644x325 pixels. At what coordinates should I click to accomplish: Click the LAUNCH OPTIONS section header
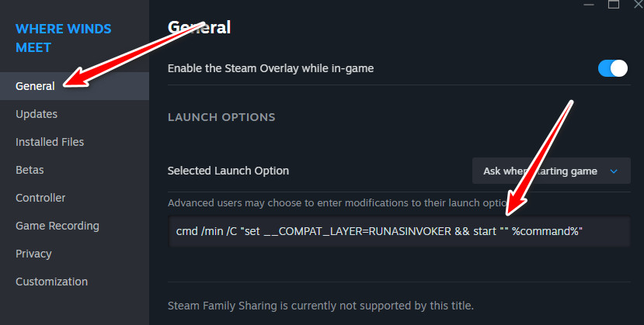click(x=221, y=117)
